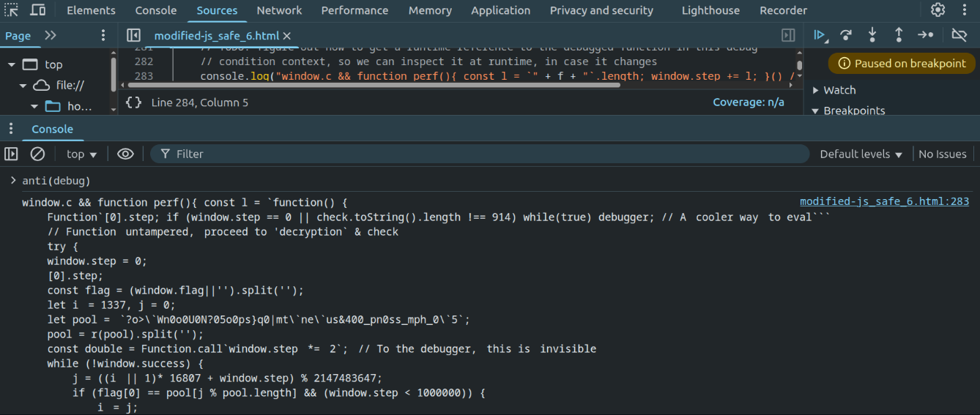Pretty print code with the braces icon
This screenshot has width=980, height=415.
[133, 102]
